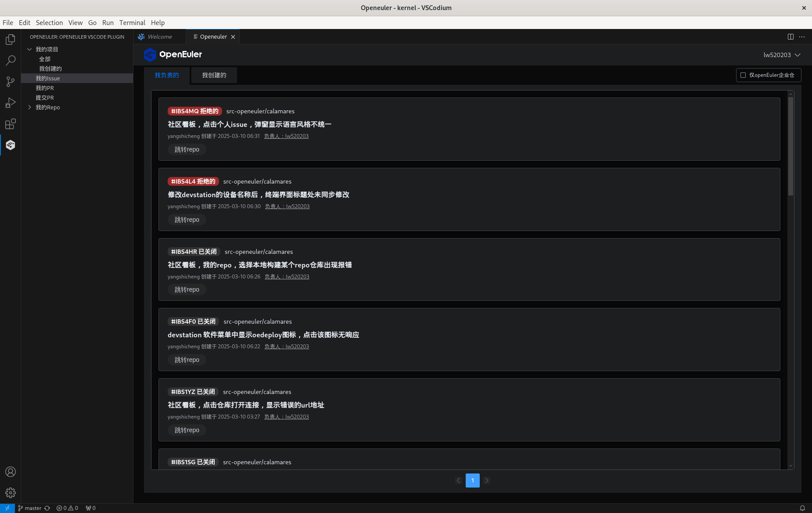Open the Explorer view in activity bar
Image resolution: width=812 pixels, height=513 pixels.
pyautogui.click(x=11, y=40)
